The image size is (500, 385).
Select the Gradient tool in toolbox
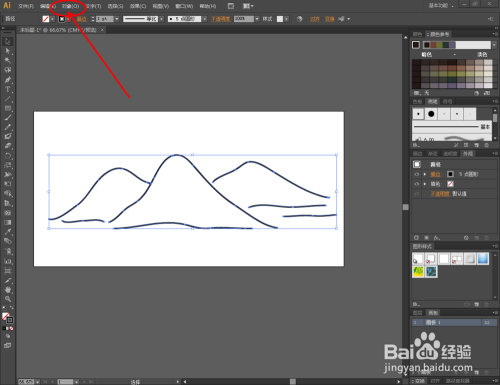coord(8,222)
